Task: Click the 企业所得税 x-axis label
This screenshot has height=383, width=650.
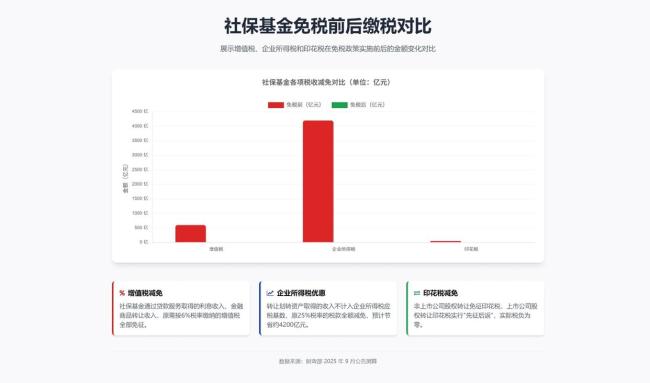Action: coord(344,249)
